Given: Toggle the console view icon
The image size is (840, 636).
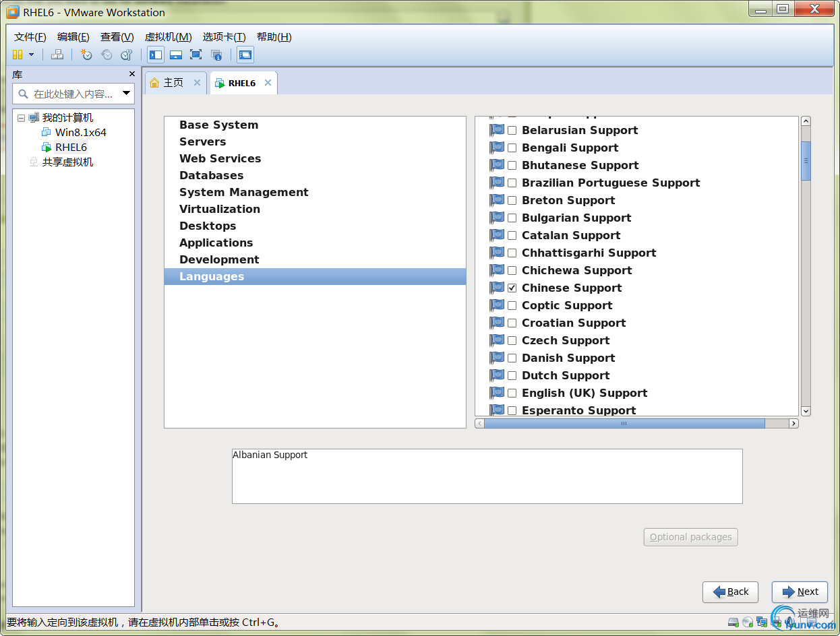Looking at the screenshot, I should pyautogui.click(x=245, y=55).
